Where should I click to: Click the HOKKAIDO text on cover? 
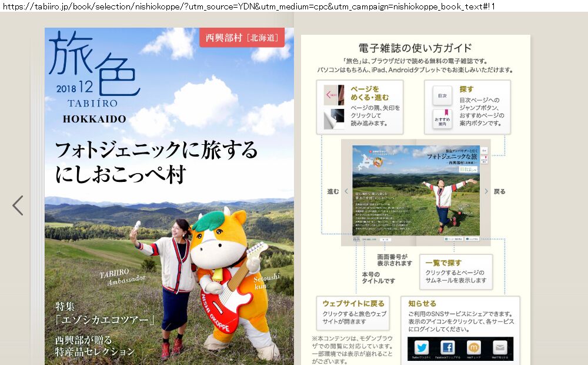pos(95,119)
